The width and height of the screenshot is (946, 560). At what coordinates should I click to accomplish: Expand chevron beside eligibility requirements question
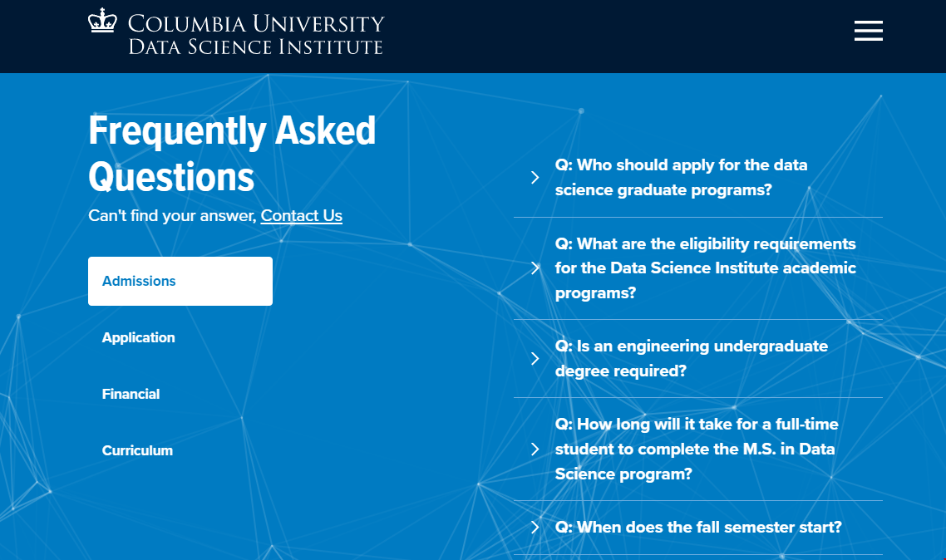535,268
